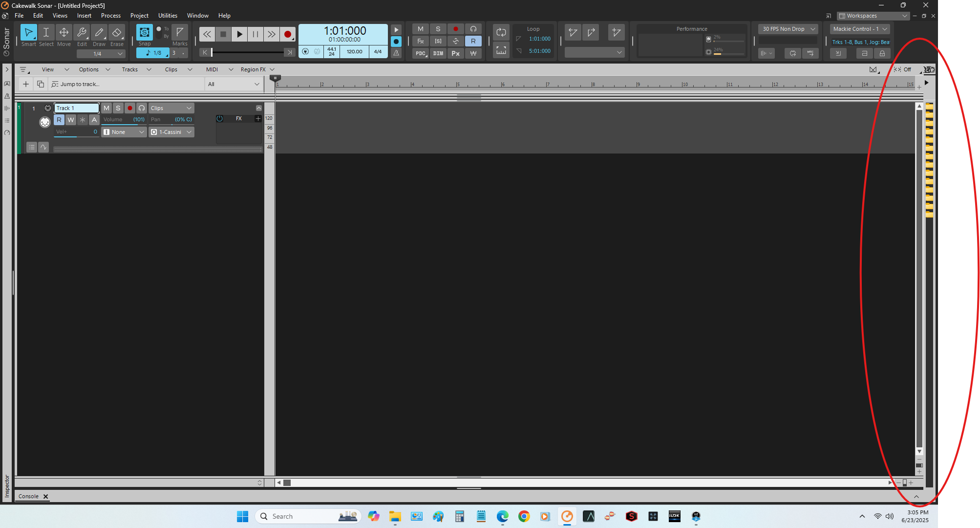Open the 1/4 draw resolution dropdown
Viewport: 980px width, 528px height.
101,54
